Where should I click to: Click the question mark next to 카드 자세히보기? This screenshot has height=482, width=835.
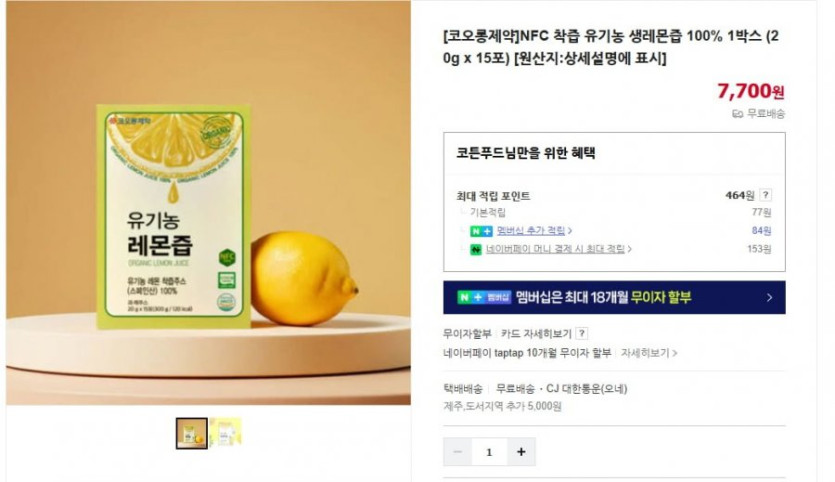pyautogui.click(x=582, y=333)
